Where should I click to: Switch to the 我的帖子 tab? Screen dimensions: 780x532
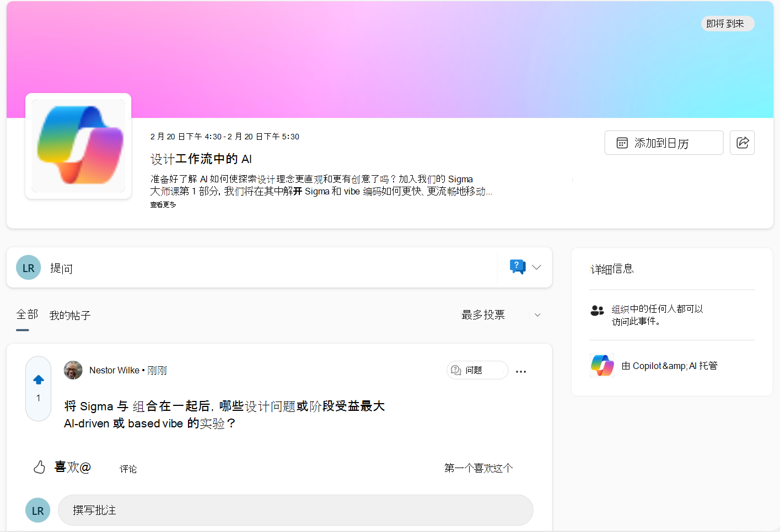[x=70, y=315]
